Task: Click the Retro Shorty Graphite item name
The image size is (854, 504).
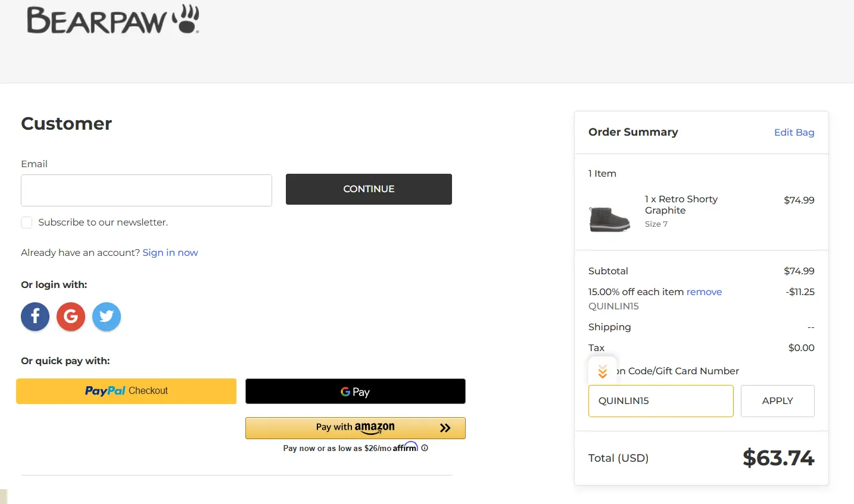Action: click(x=681, y=205)
